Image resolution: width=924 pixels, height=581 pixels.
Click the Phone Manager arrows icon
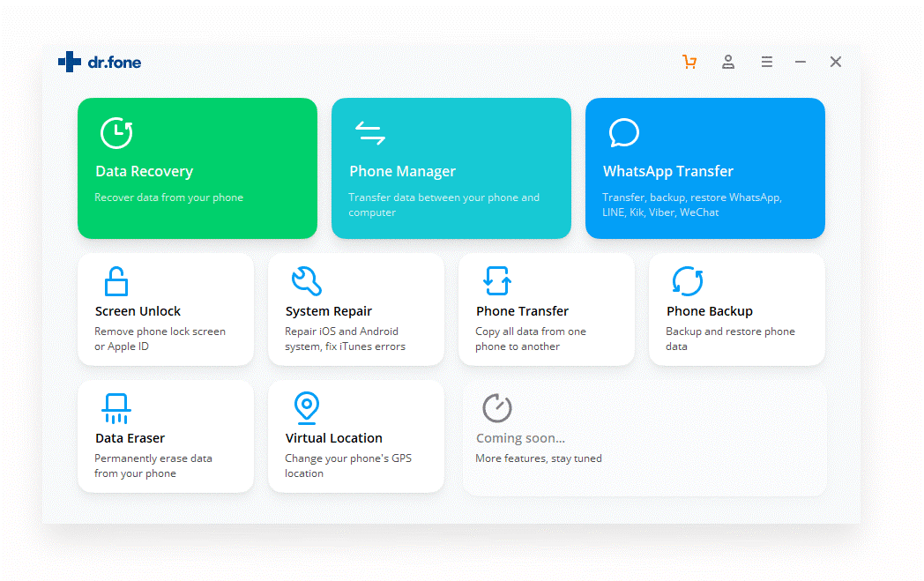[x=370, y=132]
